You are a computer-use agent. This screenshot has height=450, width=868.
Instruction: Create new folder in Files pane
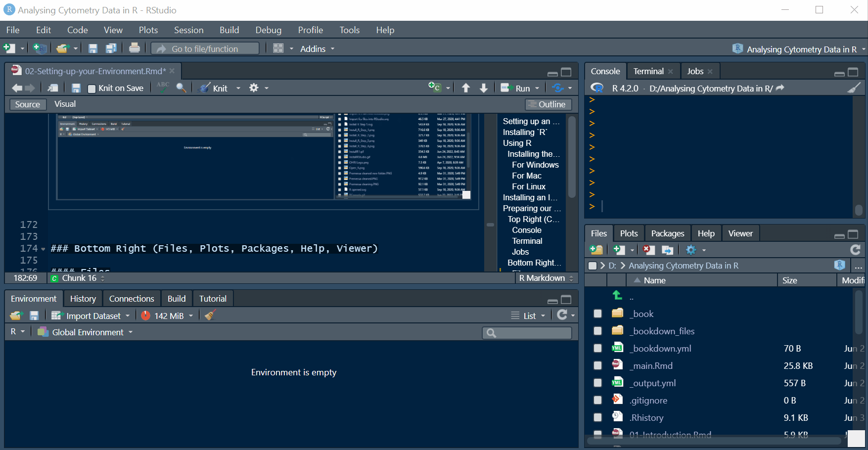pos(596,250)
